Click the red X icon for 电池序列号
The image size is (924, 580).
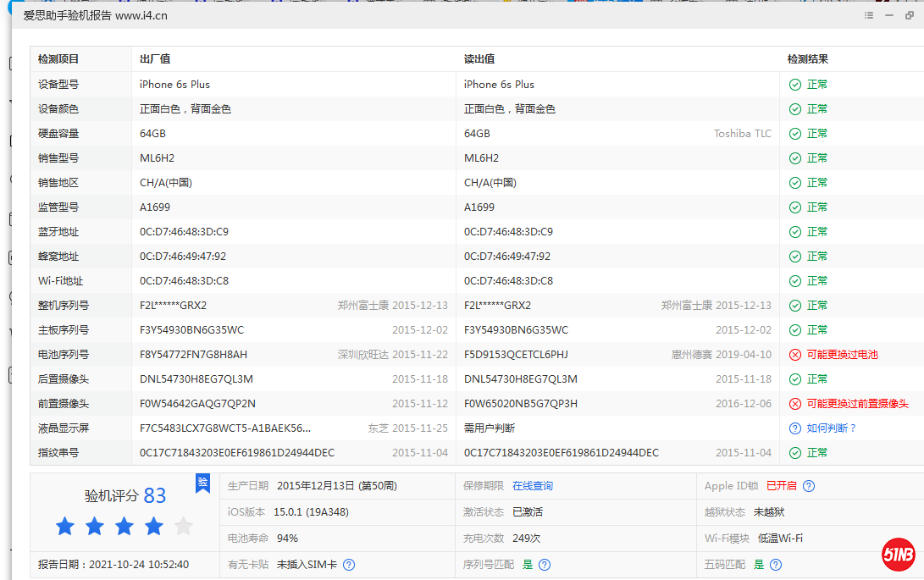[x=794, y=355]
